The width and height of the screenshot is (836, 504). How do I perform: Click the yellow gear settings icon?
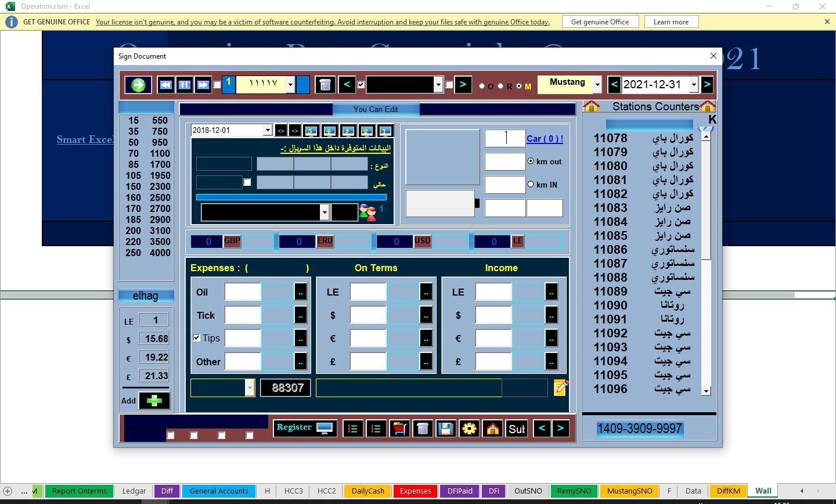point(469,429)
